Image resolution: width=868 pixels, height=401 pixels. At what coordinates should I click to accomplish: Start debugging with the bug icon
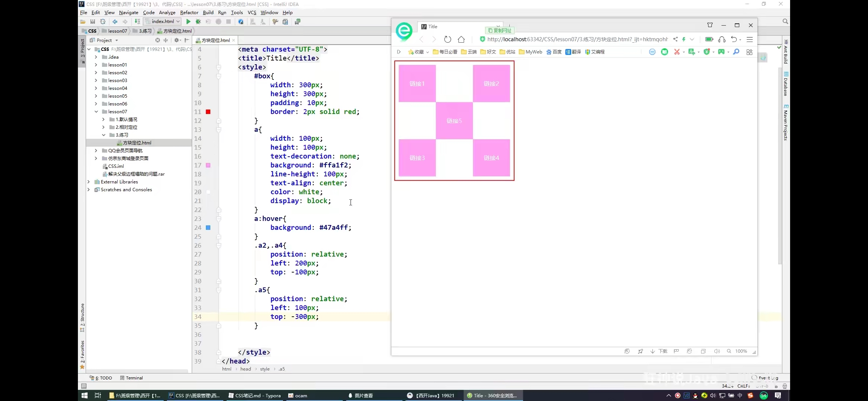click(198, 22)
